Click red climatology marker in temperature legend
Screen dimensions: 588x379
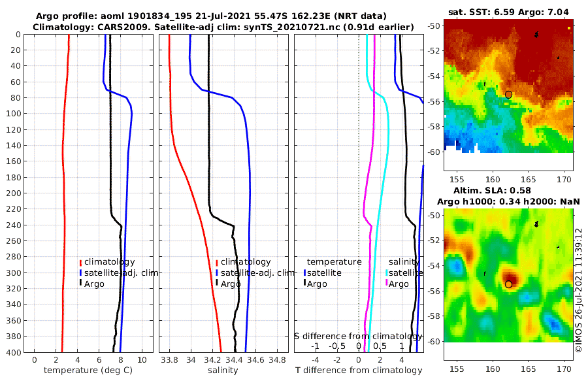click(80, 263)
